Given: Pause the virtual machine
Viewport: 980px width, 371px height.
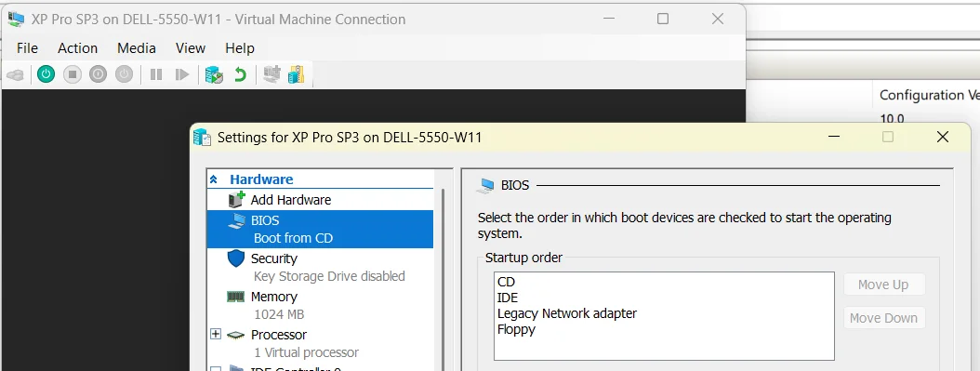Looking at the screenshot, I should coord(156,75).
